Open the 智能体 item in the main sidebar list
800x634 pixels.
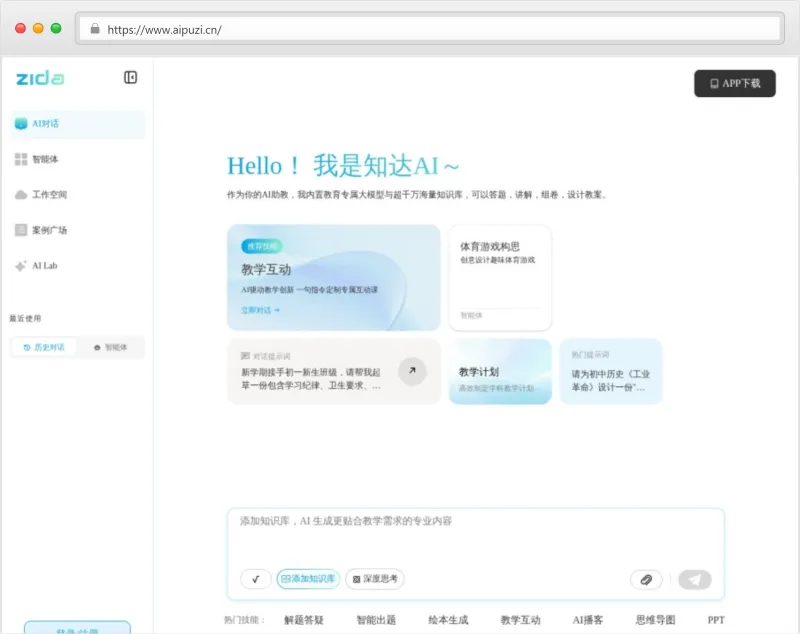78,159
